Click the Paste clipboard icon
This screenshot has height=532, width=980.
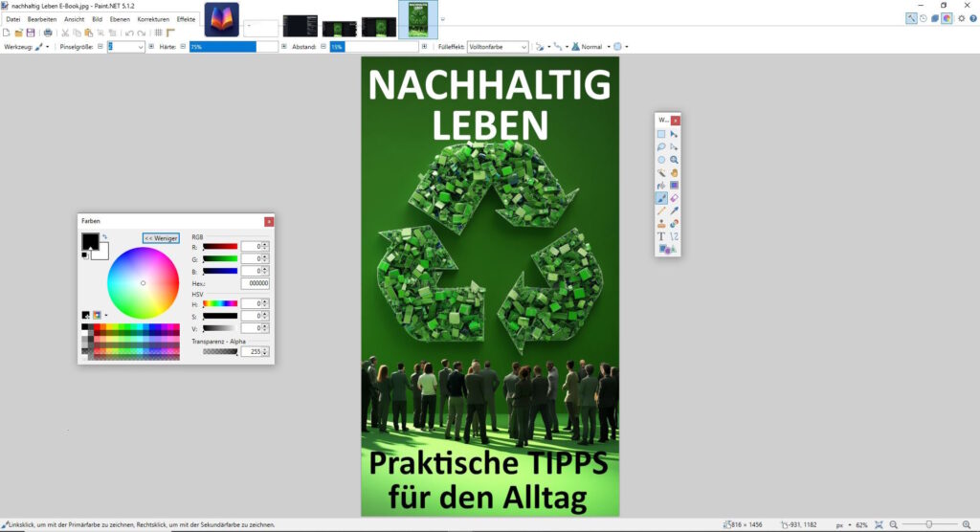pyautogui.click(x=89, y=33)
